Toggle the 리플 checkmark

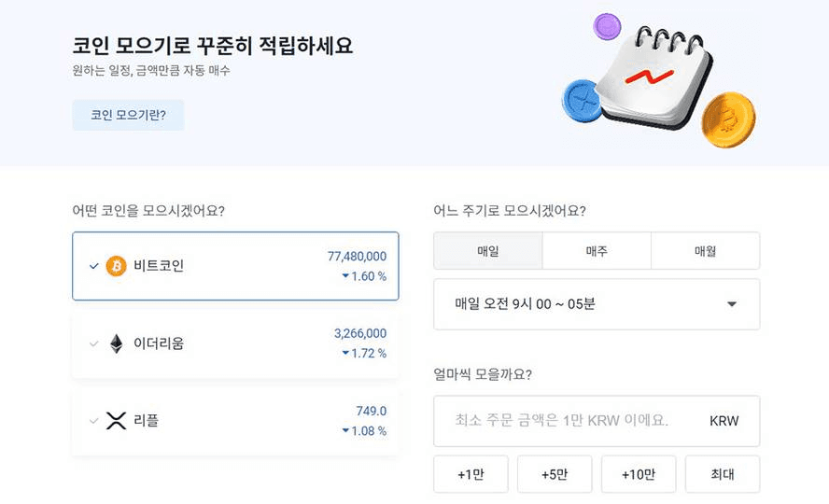click(x=94, y=421)
